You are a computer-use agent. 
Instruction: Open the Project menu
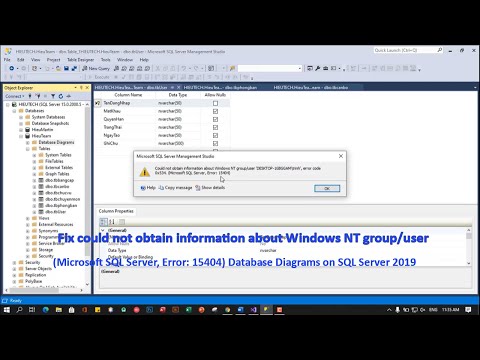pyautogui.click(x=54, y=60)
